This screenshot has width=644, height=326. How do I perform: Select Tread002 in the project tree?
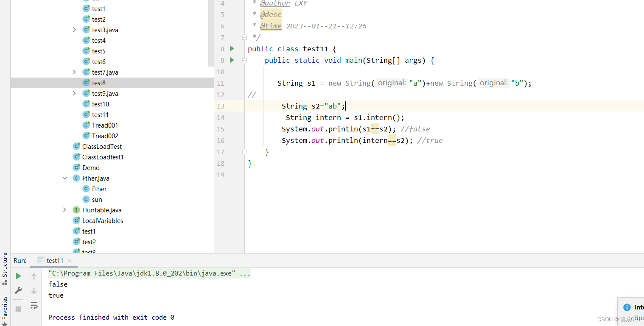click(x=105, y=136)
